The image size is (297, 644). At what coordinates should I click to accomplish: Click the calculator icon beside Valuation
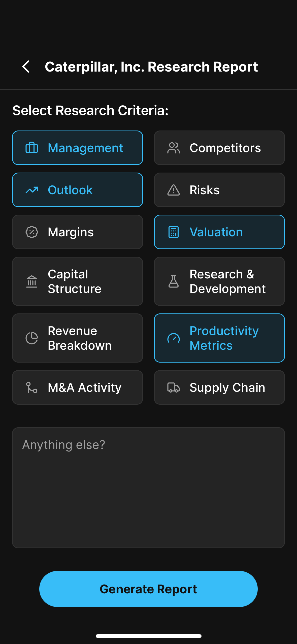pos(173,232)
